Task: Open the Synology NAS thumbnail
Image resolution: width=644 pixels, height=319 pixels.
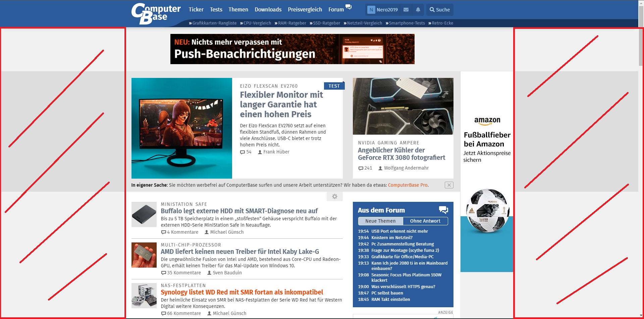Action: (x=144, y=295)
